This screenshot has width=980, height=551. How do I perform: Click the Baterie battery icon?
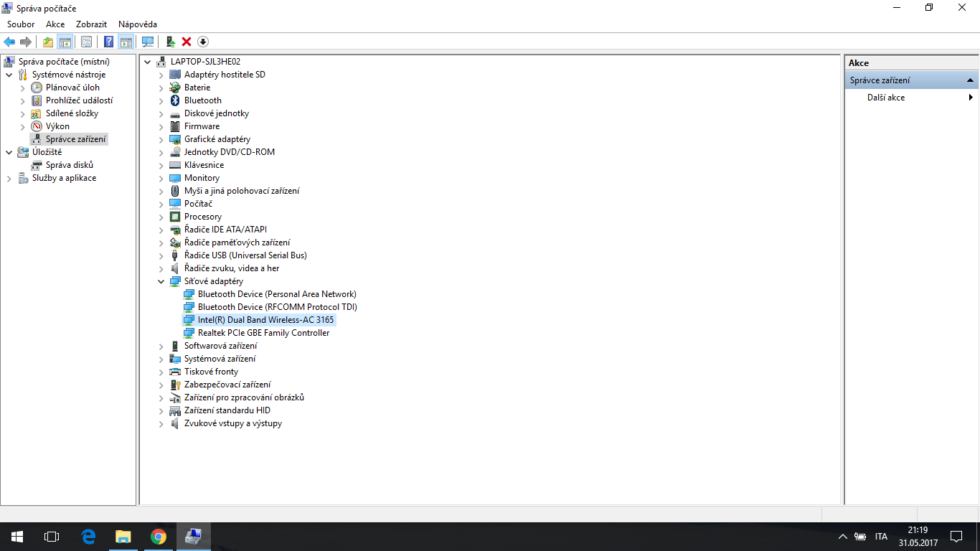[175, 88]
